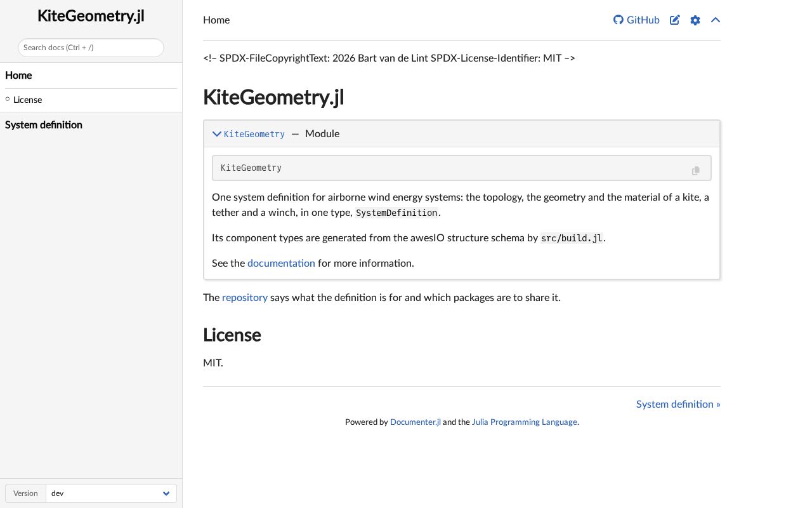Click the KiteGeometry docstring binding link
The image size is (812, 508).
click(x=254, y=134)
